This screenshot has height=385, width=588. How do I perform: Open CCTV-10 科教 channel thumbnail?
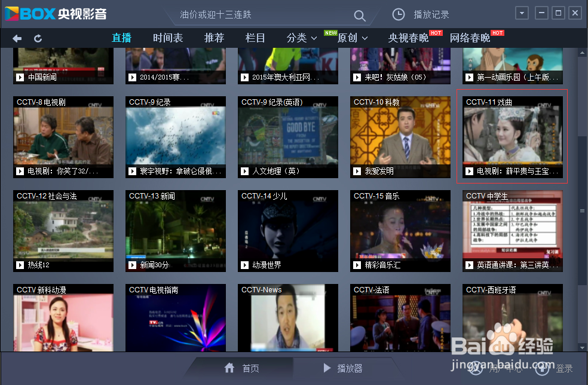tap(400, 137)
